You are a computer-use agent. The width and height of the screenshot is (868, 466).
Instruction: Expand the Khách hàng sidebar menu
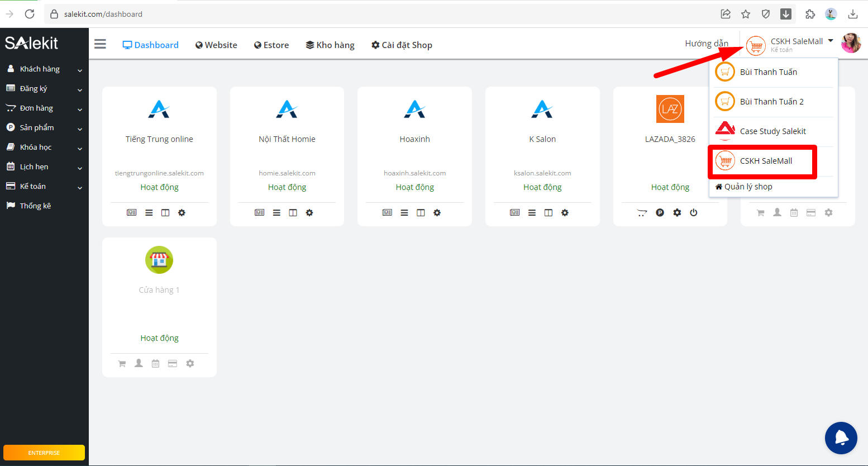pyautogui.click(x=44, y=69)
